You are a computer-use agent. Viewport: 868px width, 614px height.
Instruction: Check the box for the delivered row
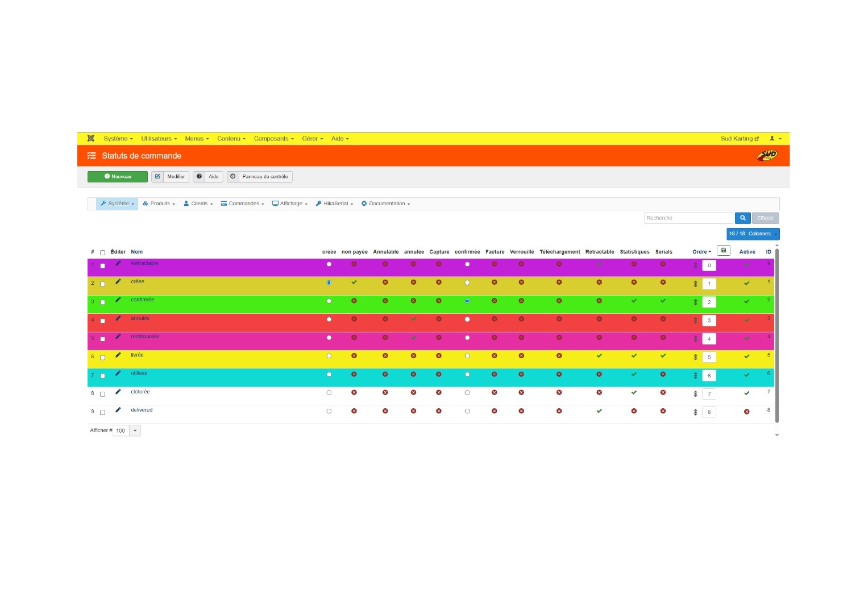pyautogui.click(x=103, y=413)
